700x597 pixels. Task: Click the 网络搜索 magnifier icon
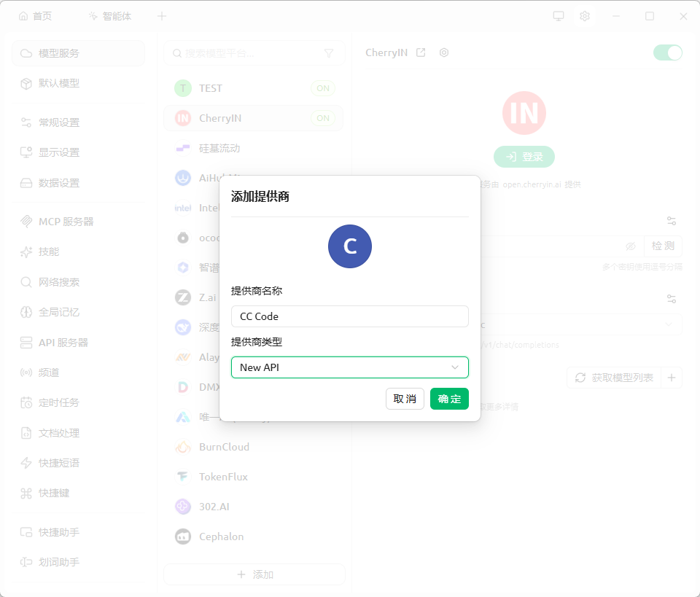pos(26,282)
